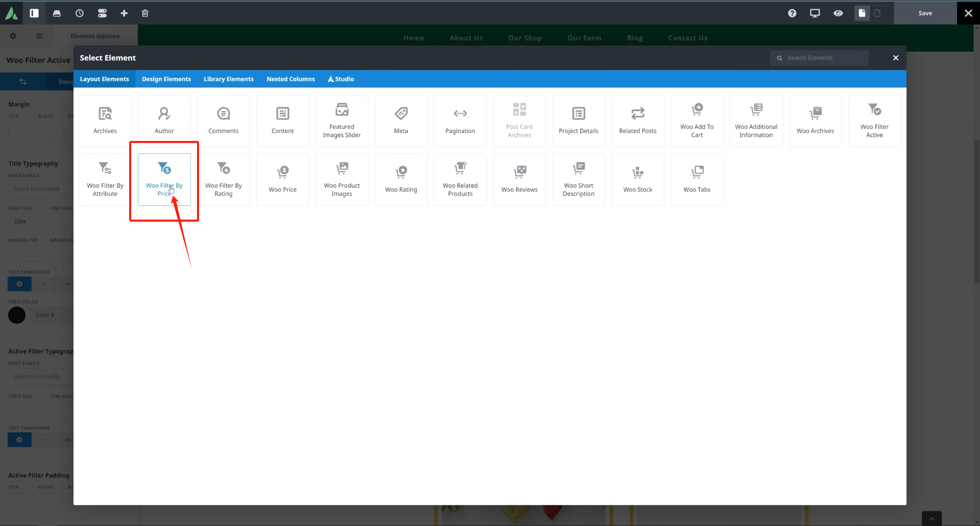The width and height of the screenshot is (980, 526).
Task: Insert the Woo Tabs element
Action: coord(697,179)
